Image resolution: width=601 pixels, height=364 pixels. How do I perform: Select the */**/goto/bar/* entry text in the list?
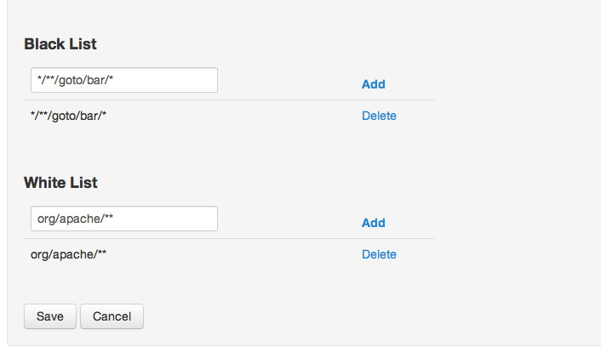(x=68, y=116)
